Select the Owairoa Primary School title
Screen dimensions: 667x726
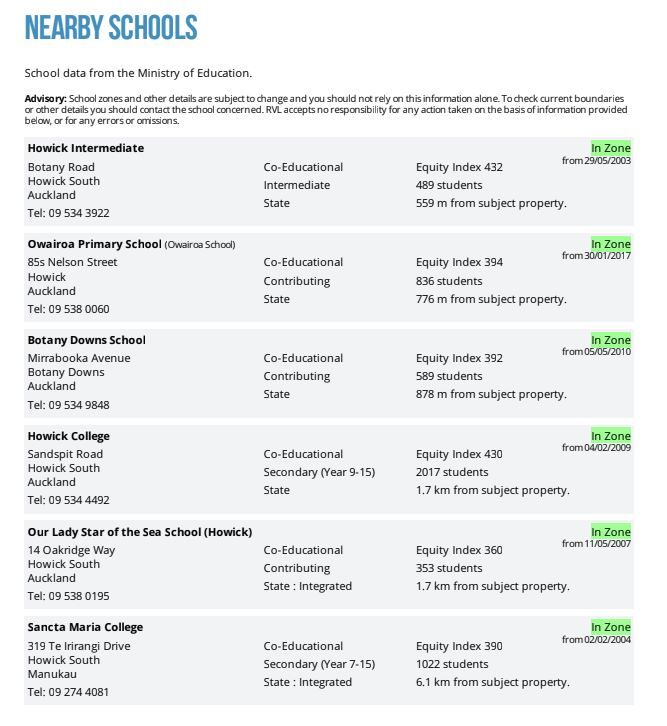click(x=95, y=244)
